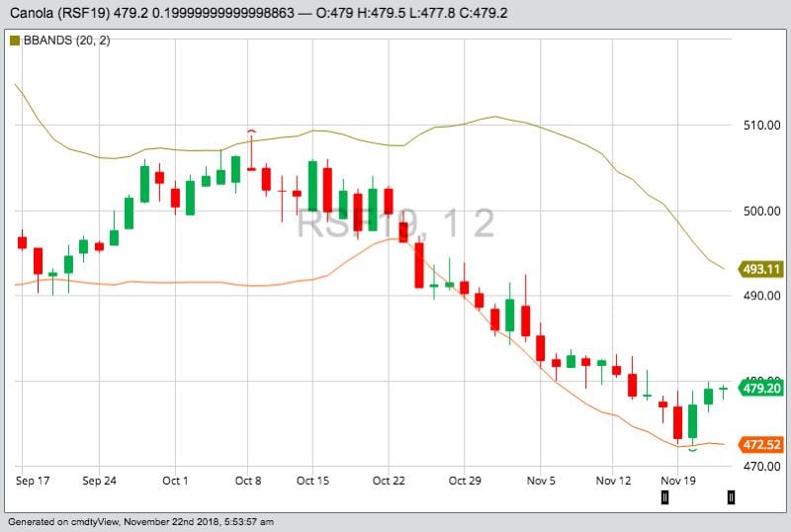The image size is (791, 532).
Task: Click the Oct 1 date axis label
Action: coord(175,481)
